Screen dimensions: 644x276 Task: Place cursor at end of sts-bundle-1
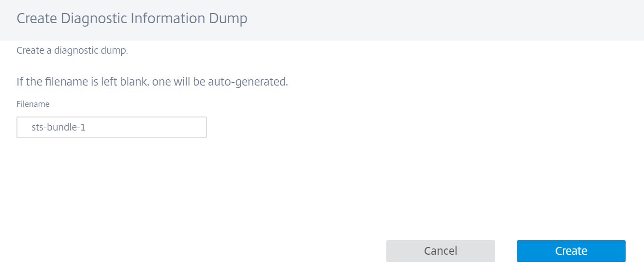87,128
